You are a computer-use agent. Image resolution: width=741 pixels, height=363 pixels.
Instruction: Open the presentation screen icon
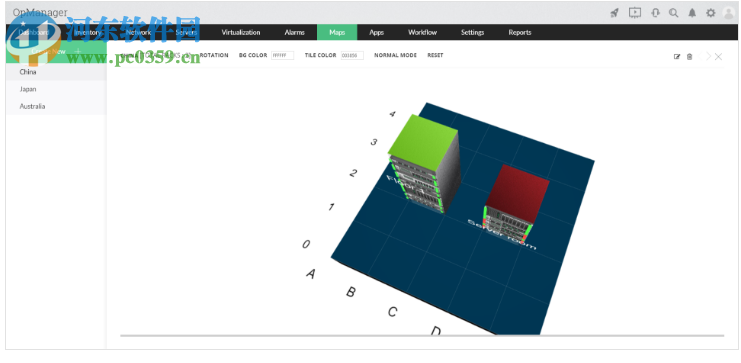click(x=635, y=13)
